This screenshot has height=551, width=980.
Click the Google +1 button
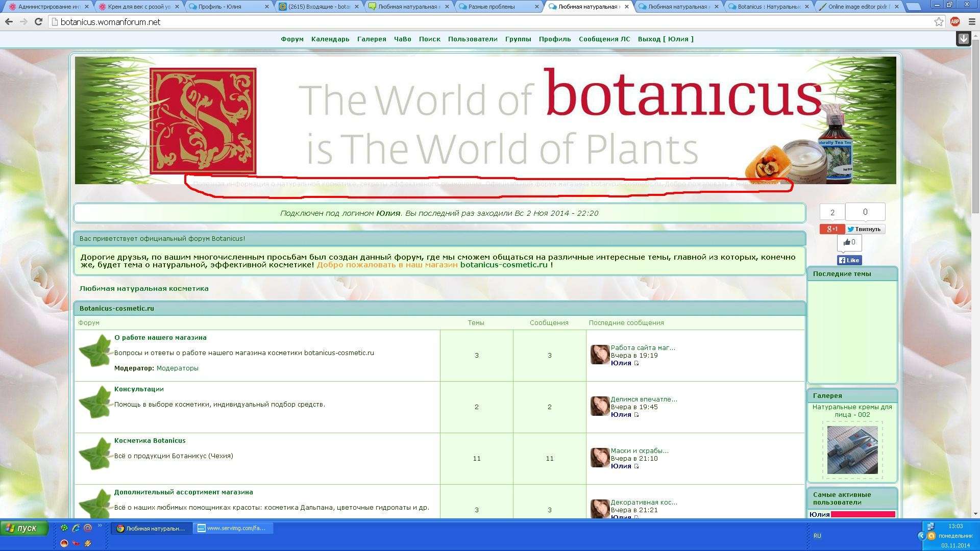click(832, 229)
